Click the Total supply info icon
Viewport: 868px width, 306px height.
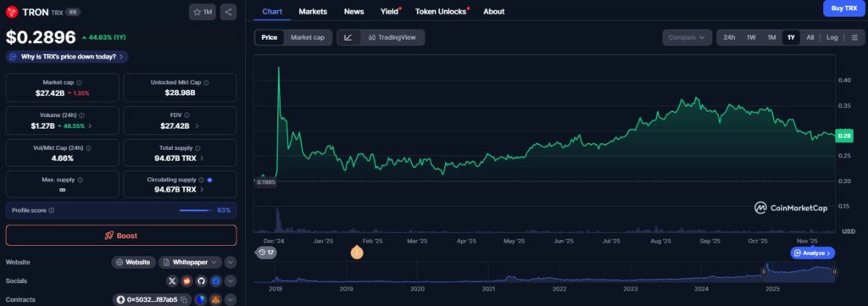pyautogui.click(x=198, y=148)
